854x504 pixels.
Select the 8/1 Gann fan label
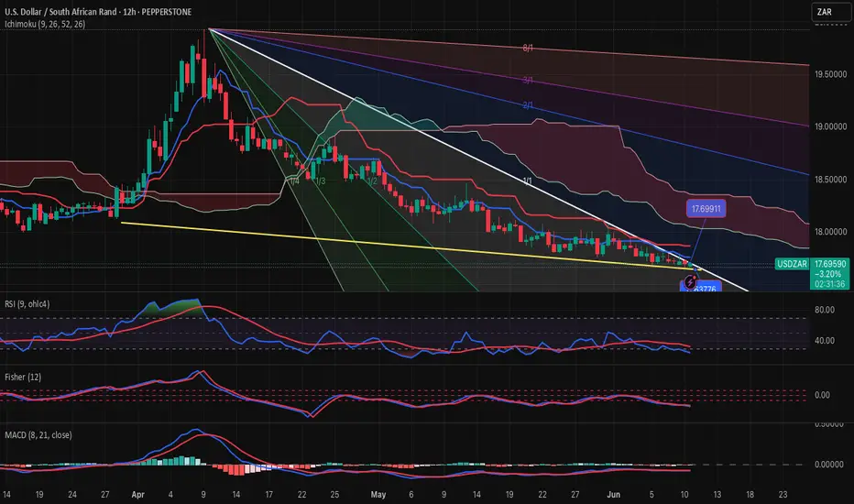pyautogui.click(x=528, y=49)
